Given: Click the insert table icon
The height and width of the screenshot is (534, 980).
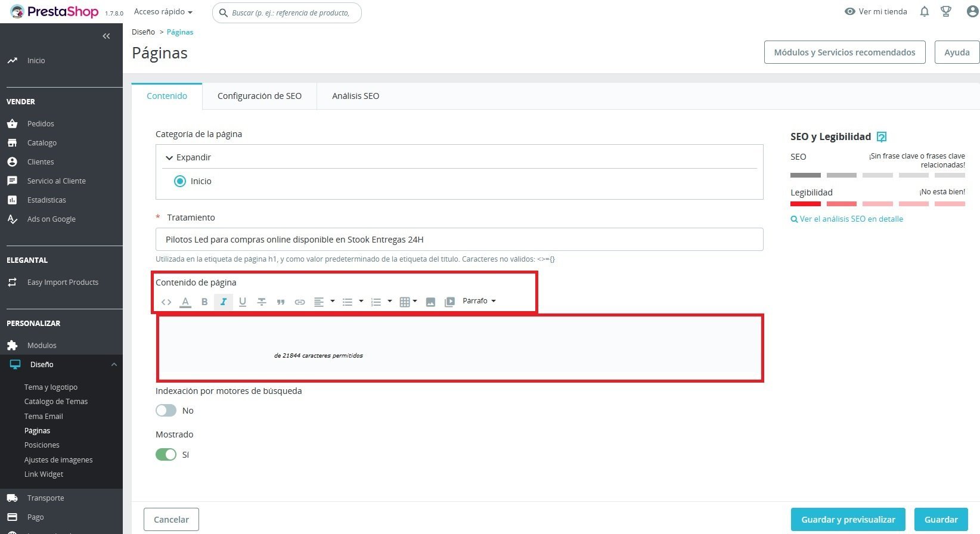Looking at the screenshot, I should pos(405,302).
